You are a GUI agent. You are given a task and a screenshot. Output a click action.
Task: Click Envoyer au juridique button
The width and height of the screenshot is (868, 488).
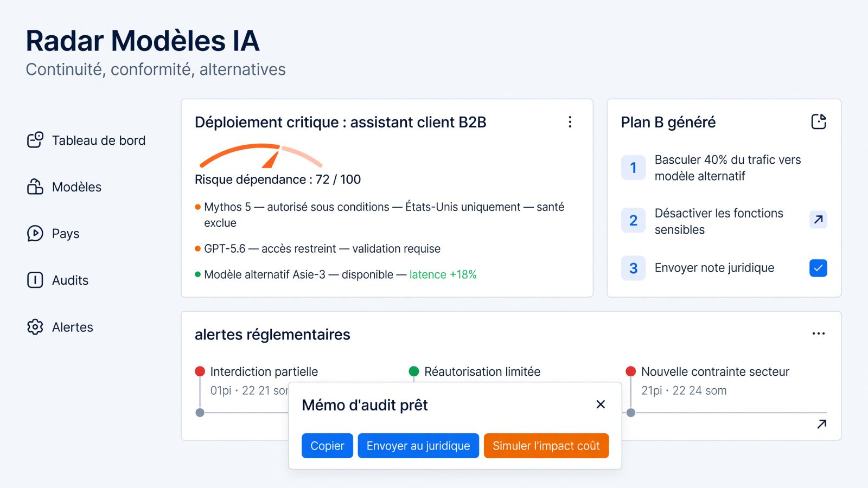coord(418,446)
